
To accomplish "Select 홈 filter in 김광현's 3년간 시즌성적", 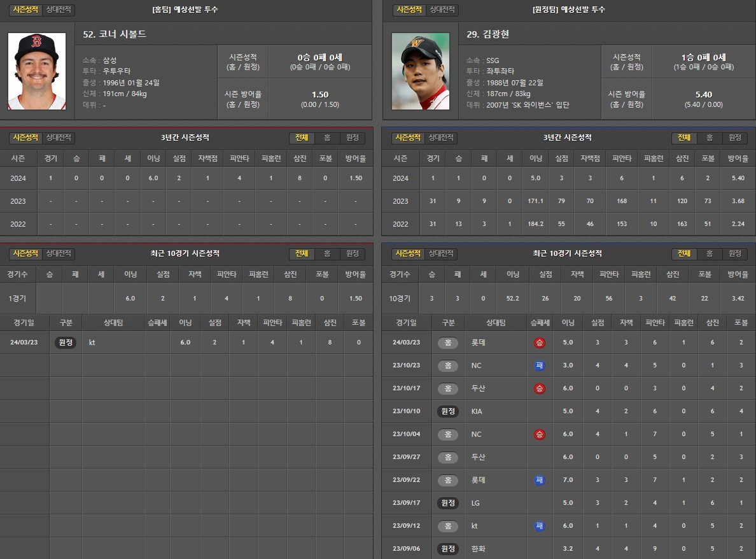I will click(x=710, y=138).
